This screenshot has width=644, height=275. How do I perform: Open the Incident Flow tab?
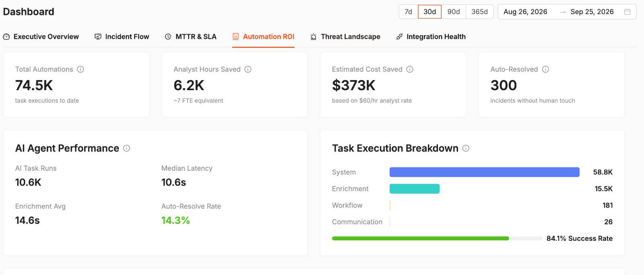(122, 37)
